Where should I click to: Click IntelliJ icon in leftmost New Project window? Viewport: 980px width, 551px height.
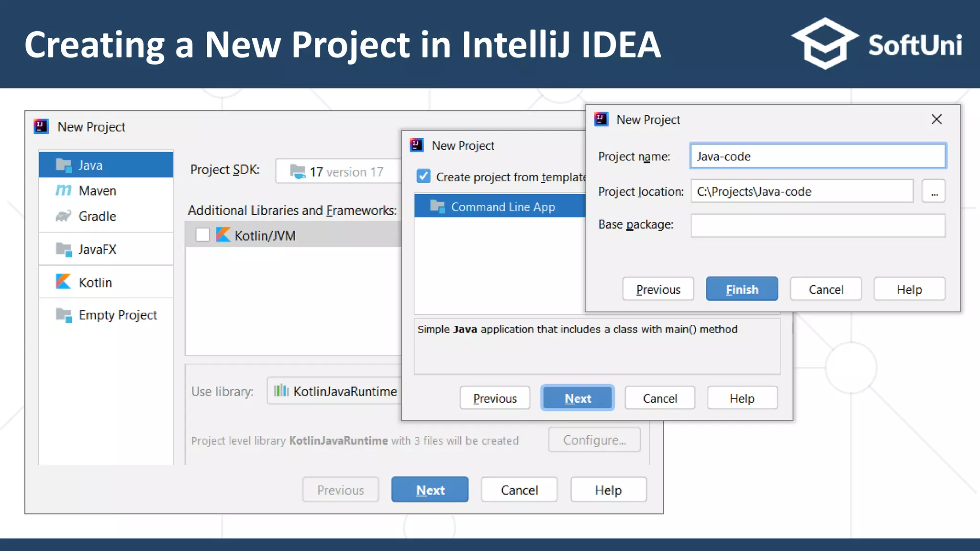[42, 127]
